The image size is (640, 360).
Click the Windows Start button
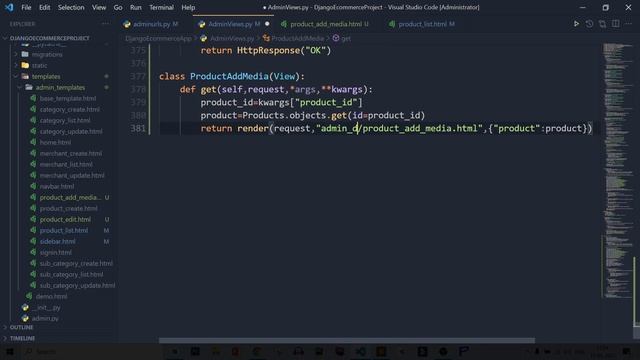(9, 351)
